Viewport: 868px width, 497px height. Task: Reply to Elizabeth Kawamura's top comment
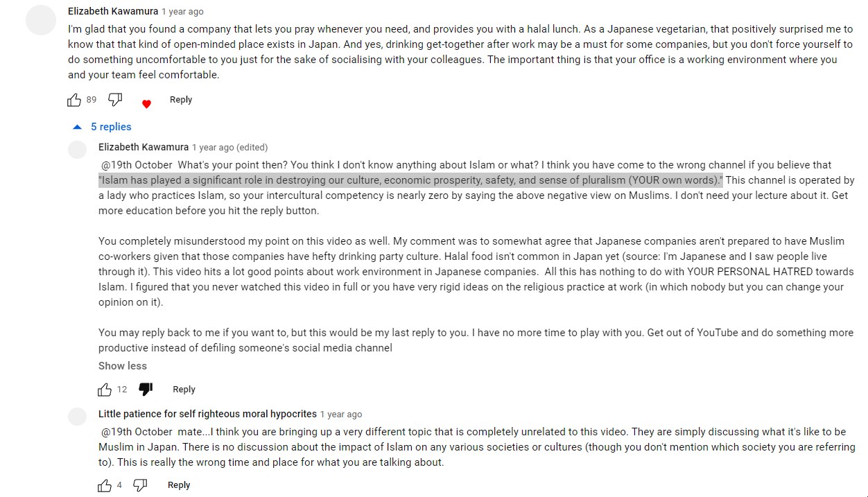point(181,100)
